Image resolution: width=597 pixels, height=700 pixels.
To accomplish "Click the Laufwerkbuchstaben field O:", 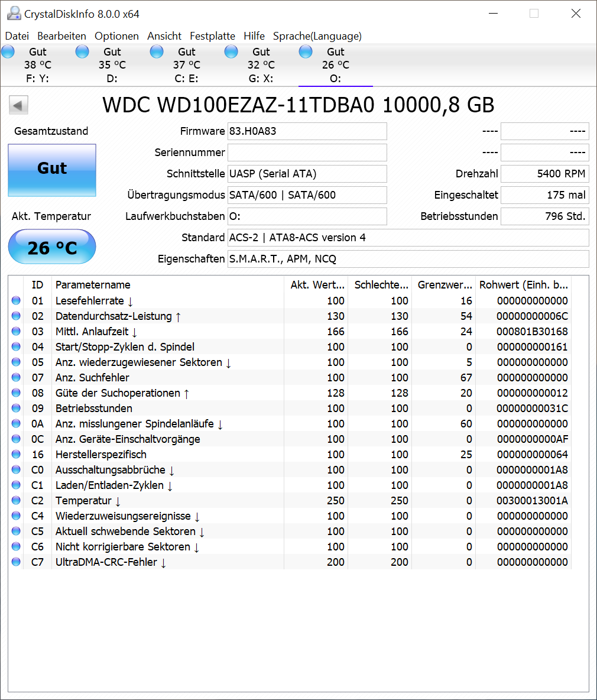I will (x=307, y=216).
